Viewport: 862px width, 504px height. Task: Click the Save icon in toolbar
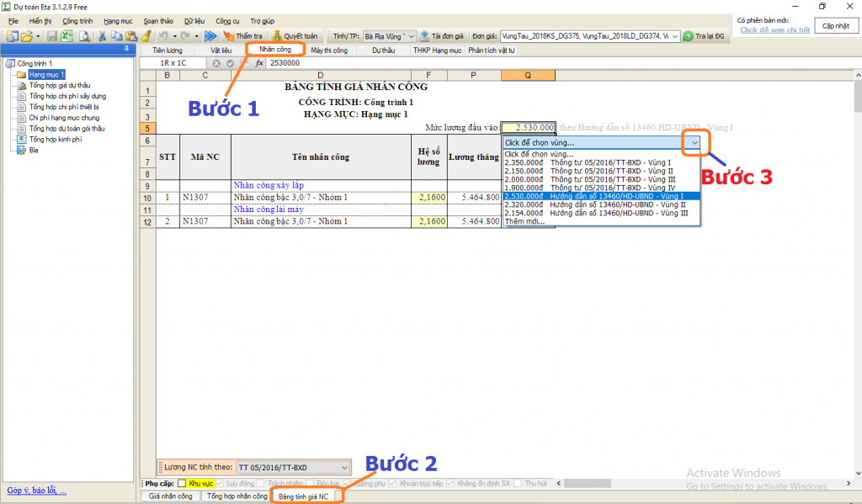pos(52,36)
